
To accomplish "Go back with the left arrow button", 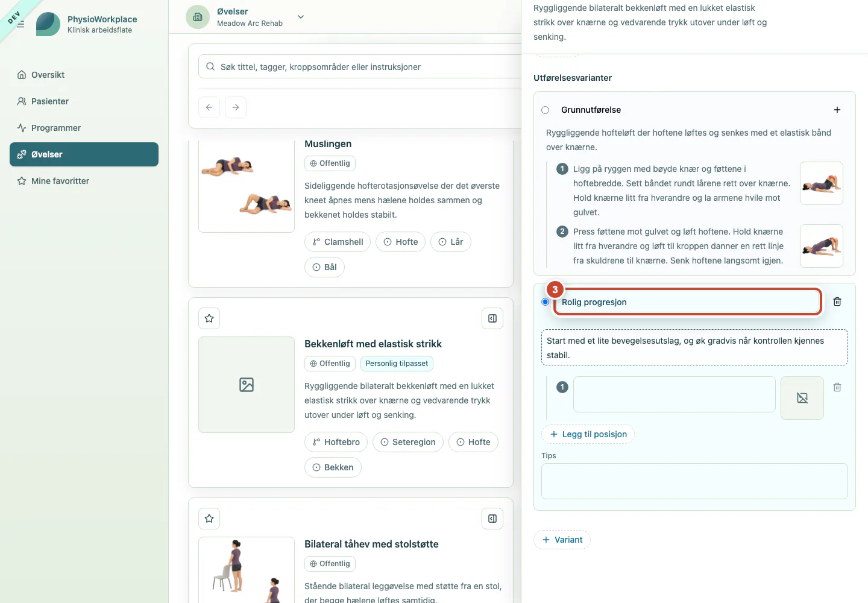I will click(x=209, y=107).
